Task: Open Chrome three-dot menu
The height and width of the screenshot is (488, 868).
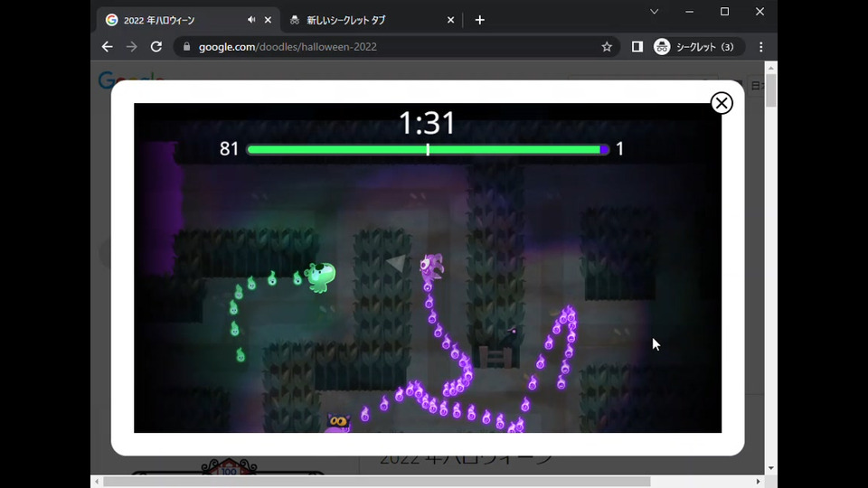Action: click(x=761, y=47)
